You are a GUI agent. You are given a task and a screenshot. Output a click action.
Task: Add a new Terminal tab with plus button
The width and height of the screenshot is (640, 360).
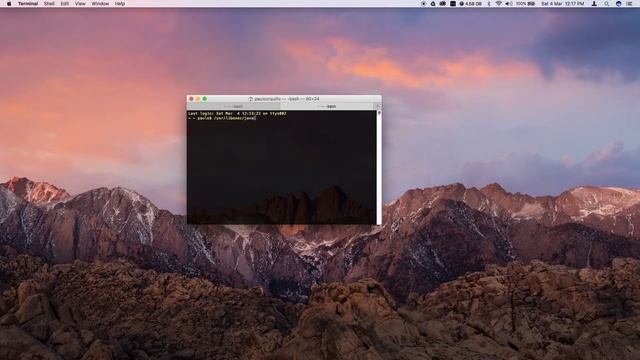[x=378, y=106]
